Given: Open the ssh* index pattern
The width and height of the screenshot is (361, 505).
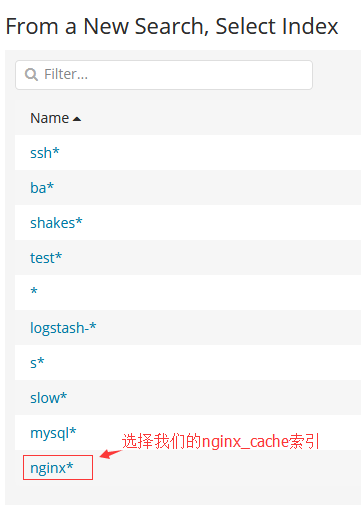Looking at the screenshot, I should point(45,153).
